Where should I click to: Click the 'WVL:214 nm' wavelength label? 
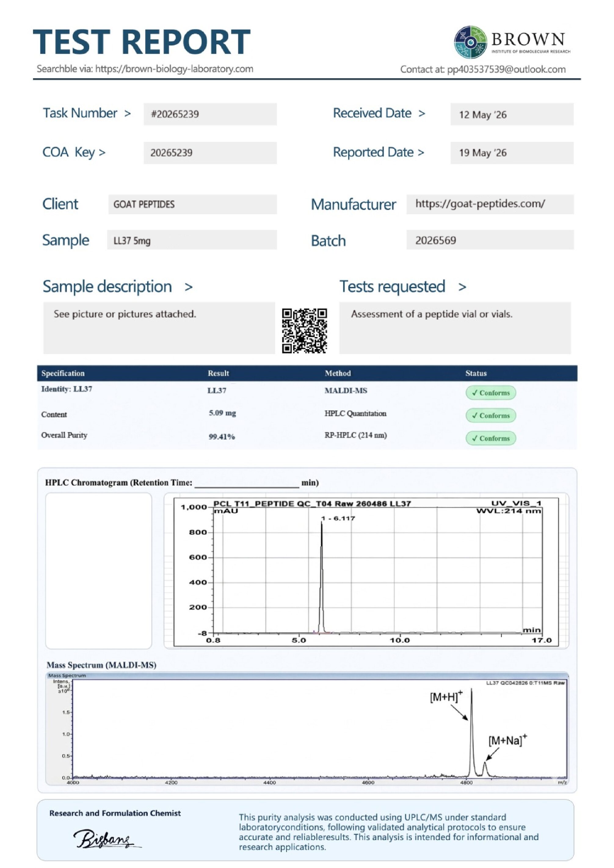tap(509, 511)
